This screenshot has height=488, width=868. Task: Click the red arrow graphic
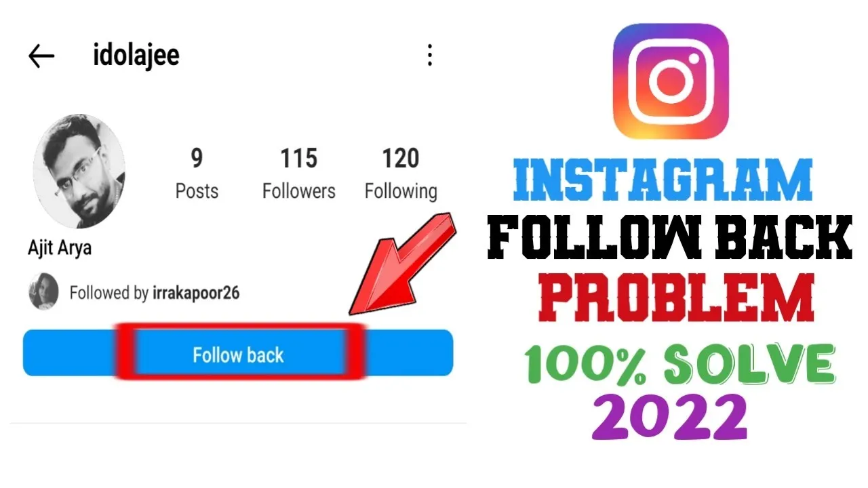point(401,263)
